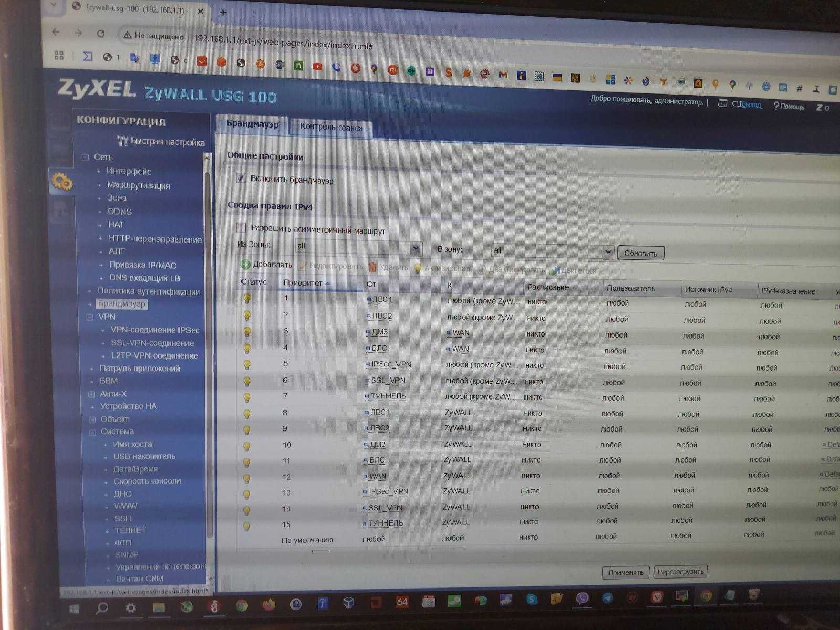Click the Выход logout link
The height and width of the screenshot is (630, 840).
751,104
